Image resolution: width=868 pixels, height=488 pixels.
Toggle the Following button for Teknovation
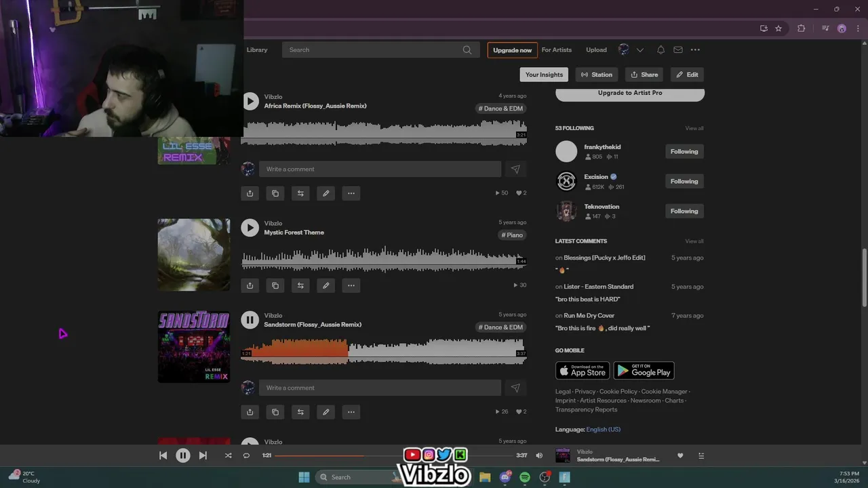coord(684,211)
